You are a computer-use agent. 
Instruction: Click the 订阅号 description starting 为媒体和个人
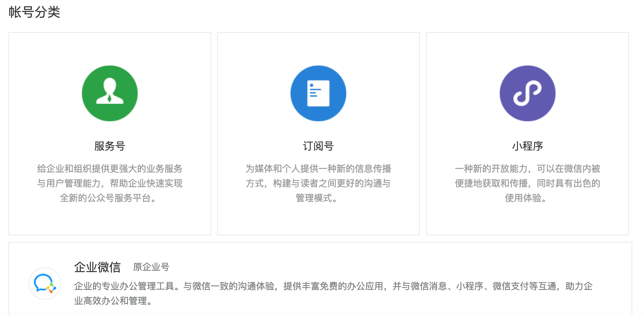(x=318, y=183)
